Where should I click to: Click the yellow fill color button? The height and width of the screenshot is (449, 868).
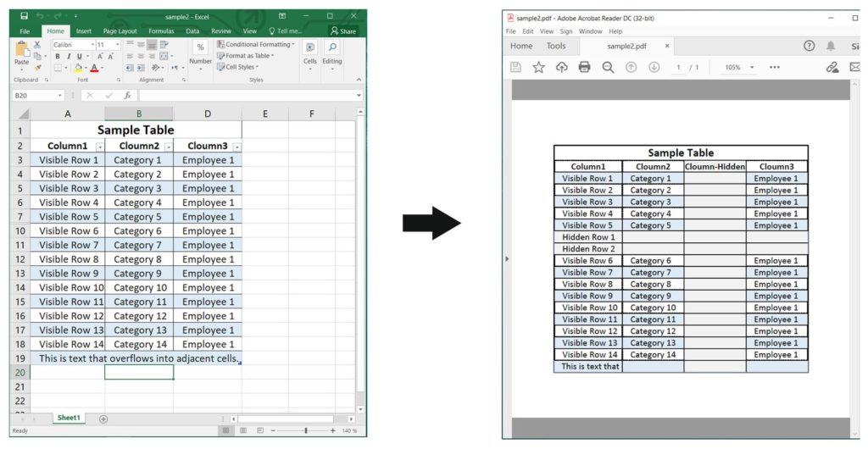[x=78, y=68]
